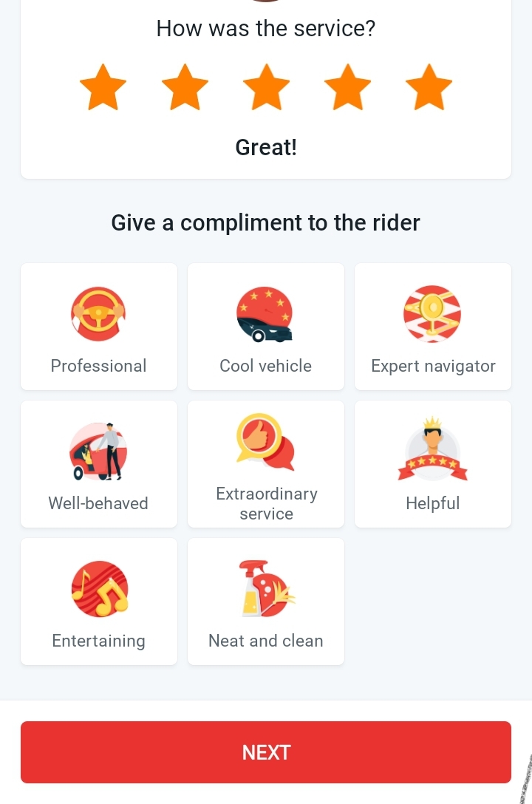Select the Cool vehicle car icon

pyautogui.click(x=265, y=315)
